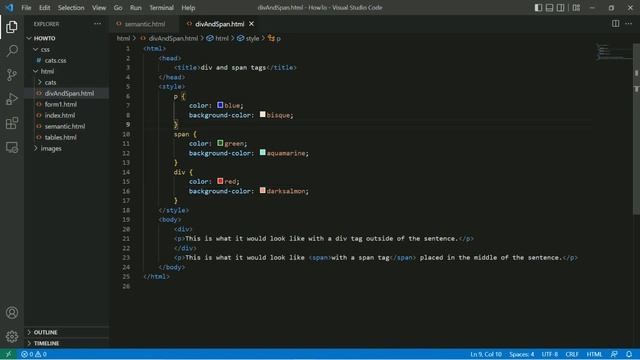
Task: Open the notifications bell in status bar
Action: tap(629, 354)
